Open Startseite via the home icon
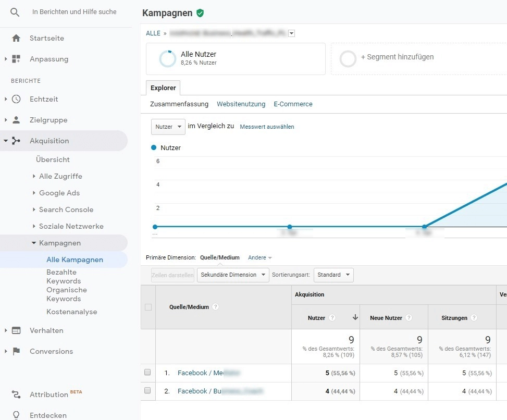The height and width of the screenshot is (420, 507). pyautogui.click(x=16, y=38)
